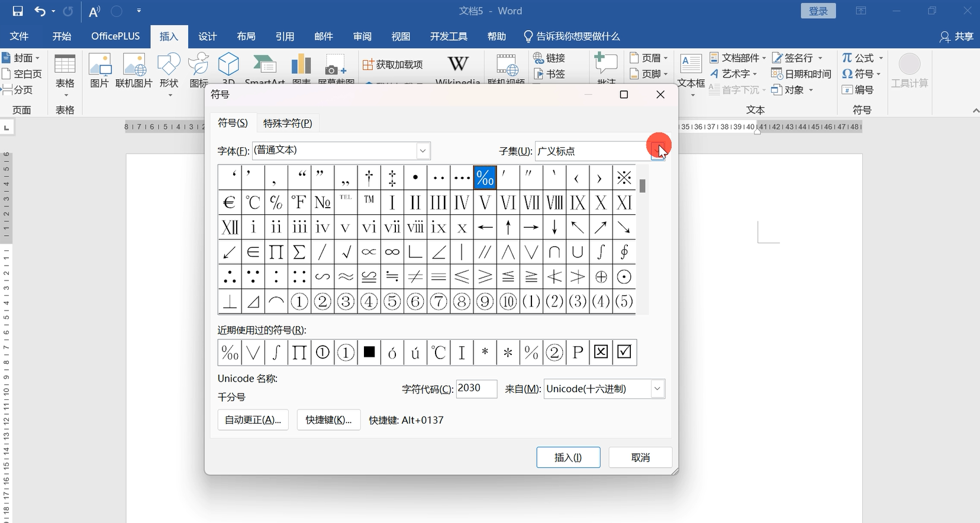Open the Font (字体) dropdown in the Symbol dialog

[423, 151]
